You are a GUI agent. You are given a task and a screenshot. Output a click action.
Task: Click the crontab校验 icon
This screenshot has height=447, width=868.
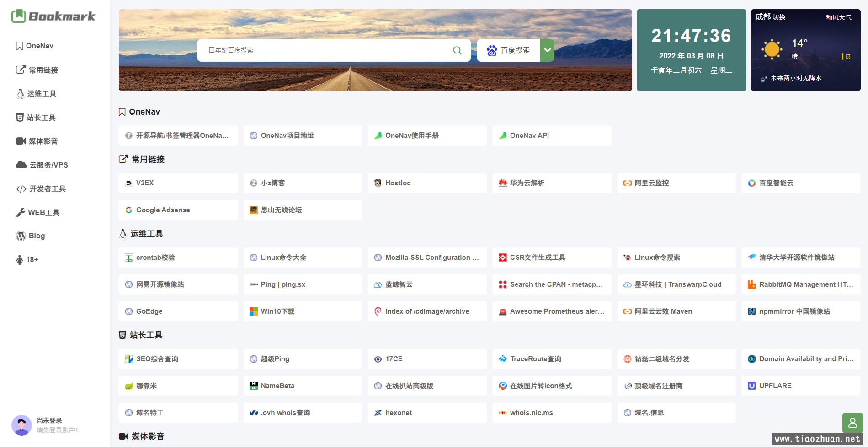129,258
